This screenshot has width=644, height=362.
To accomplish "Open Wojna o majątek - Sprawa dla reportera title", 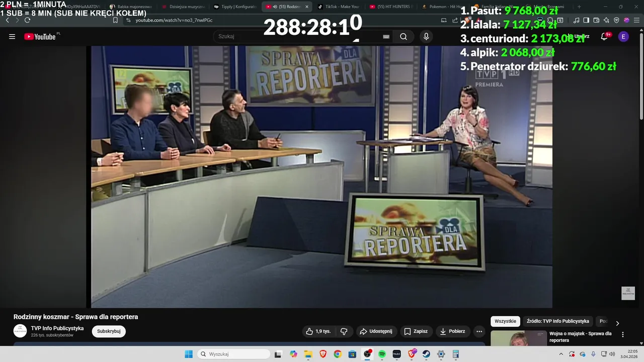I will 580,337.
